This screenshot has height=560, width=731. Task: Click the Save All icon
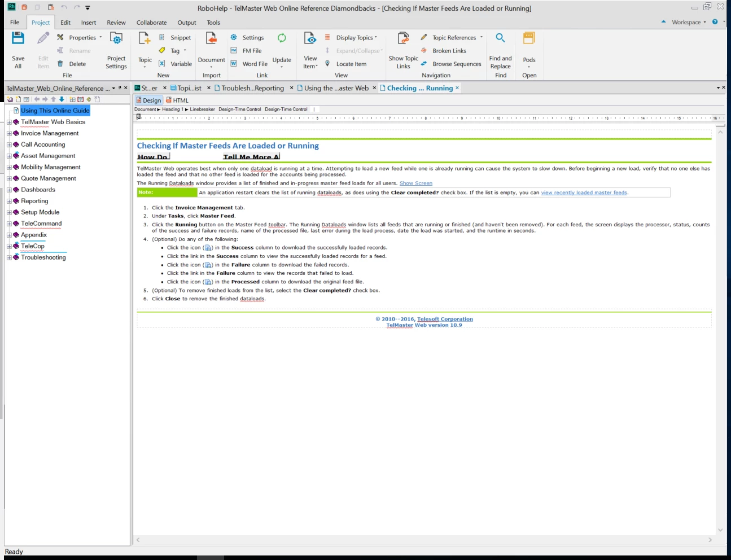[18, 38]
